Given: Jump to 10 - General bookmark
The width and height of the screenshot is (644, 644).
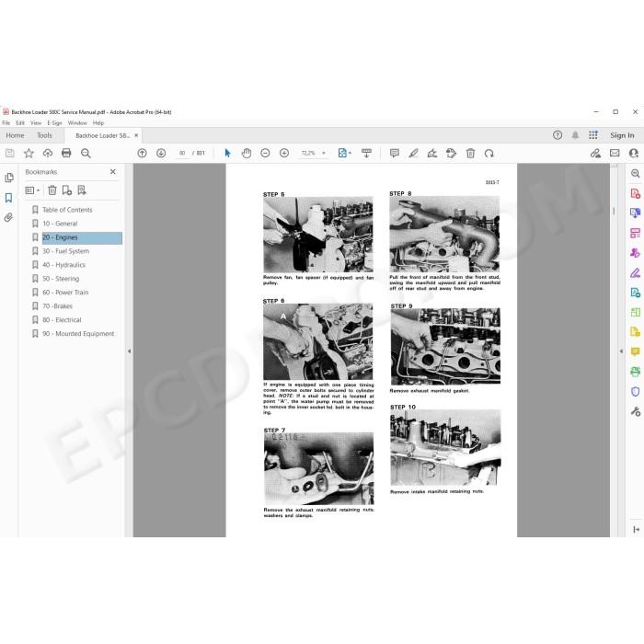Looking at the screenshot, I should 60,224.
